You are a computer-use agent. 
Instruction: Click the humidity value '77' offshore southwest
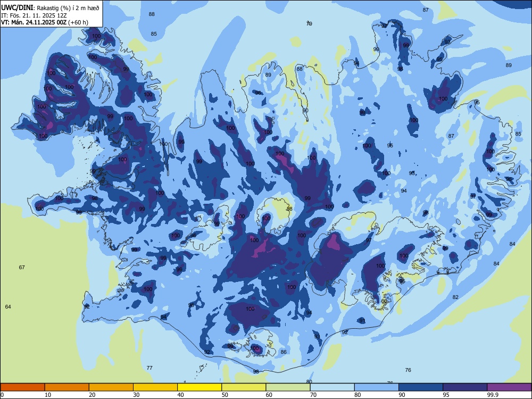point(149,368)
